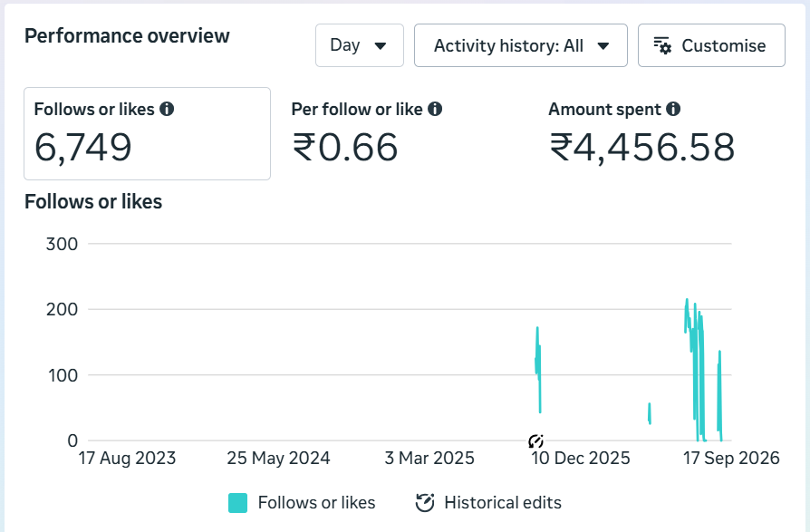Select the Follows or likes metric card
This screenshot has height=532, width=810.
coord(147,134)
